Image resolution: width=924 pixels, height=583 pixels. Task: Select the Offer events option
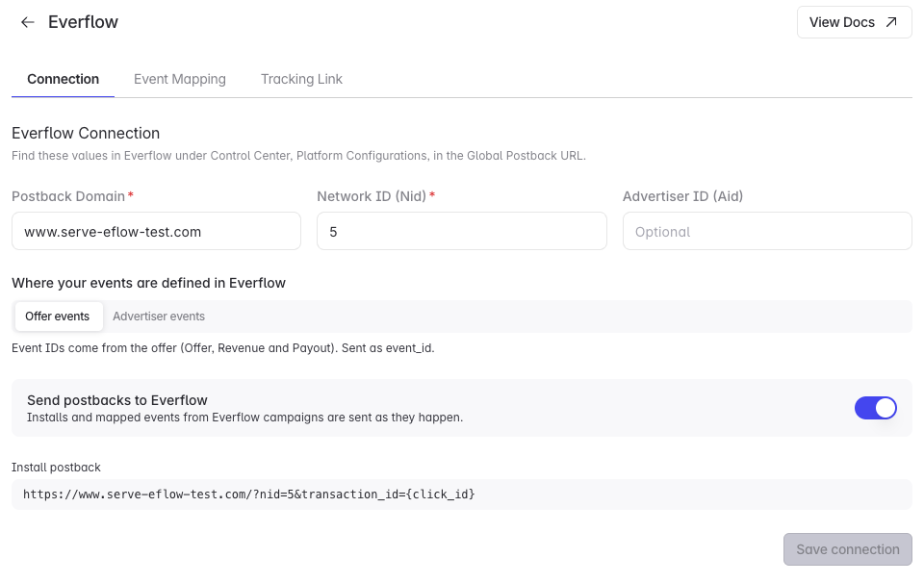pos(58,317)
